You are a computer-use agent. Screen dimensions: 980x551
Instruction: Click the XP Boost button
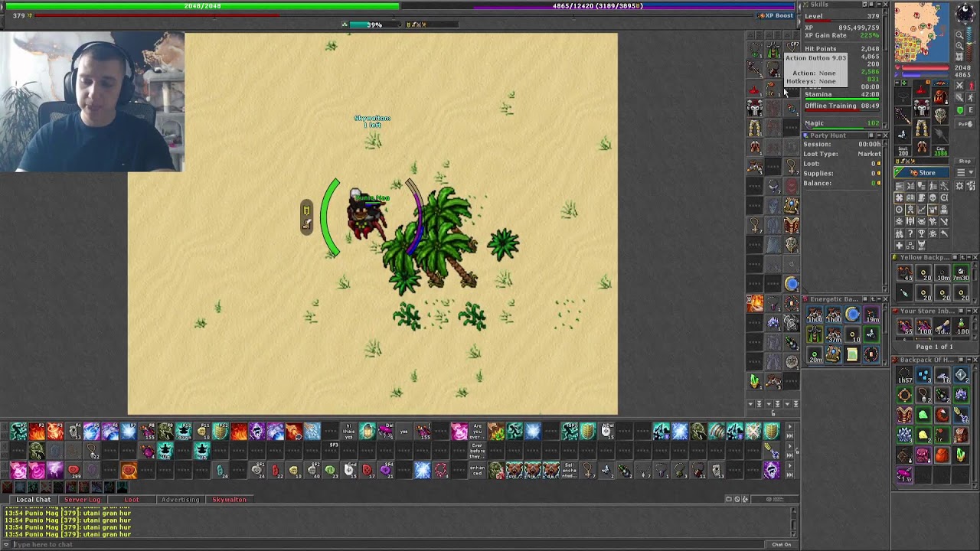click(x=776, y=15)
